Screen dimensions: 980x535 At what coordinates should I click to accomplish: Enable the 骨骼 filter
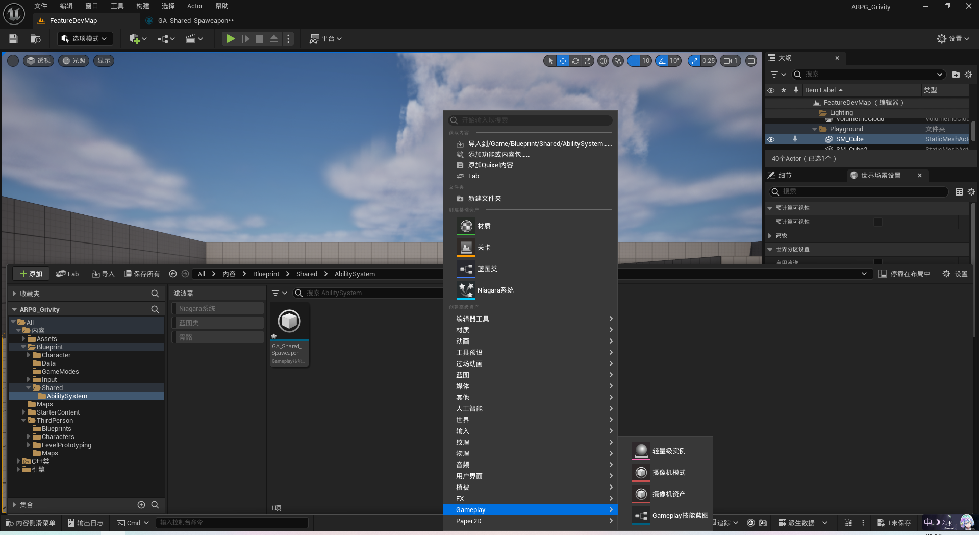[x=218, y=337]
